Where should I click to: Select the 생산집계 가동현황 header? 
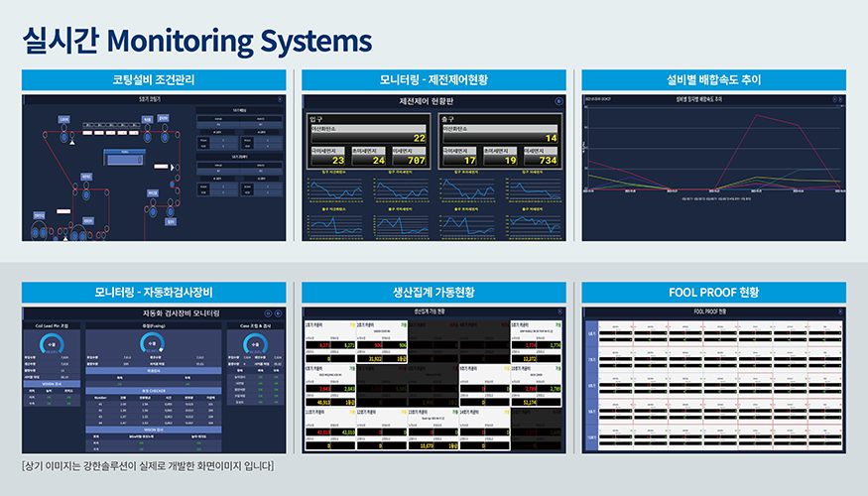(434, 292)
